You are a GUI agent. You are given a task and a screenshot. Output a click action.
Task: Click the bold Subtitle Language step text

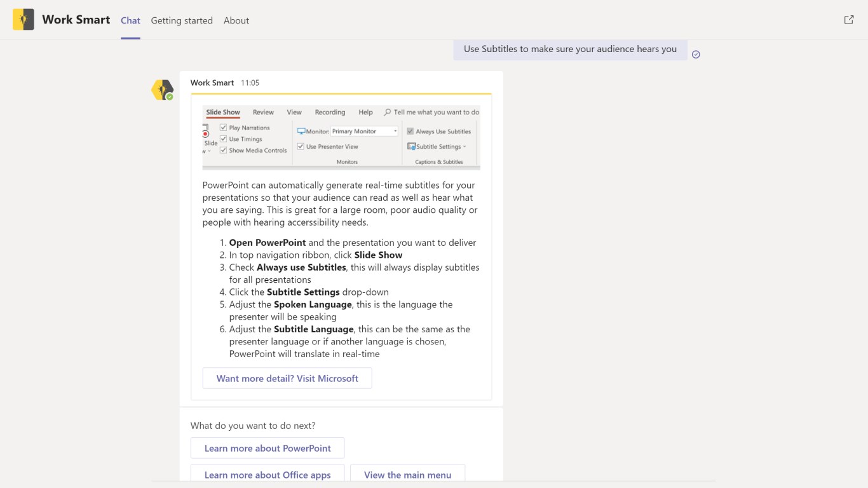[x=313, y=329]
